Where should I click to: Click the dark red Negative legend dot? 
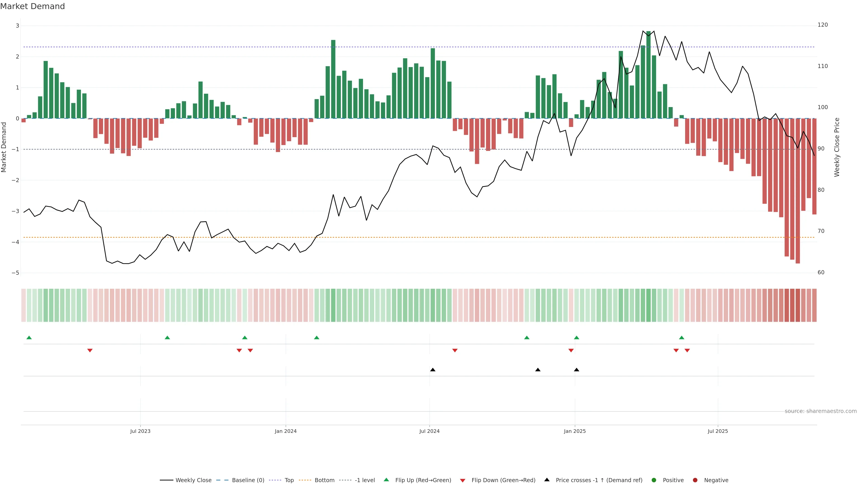tap(695, 480)
